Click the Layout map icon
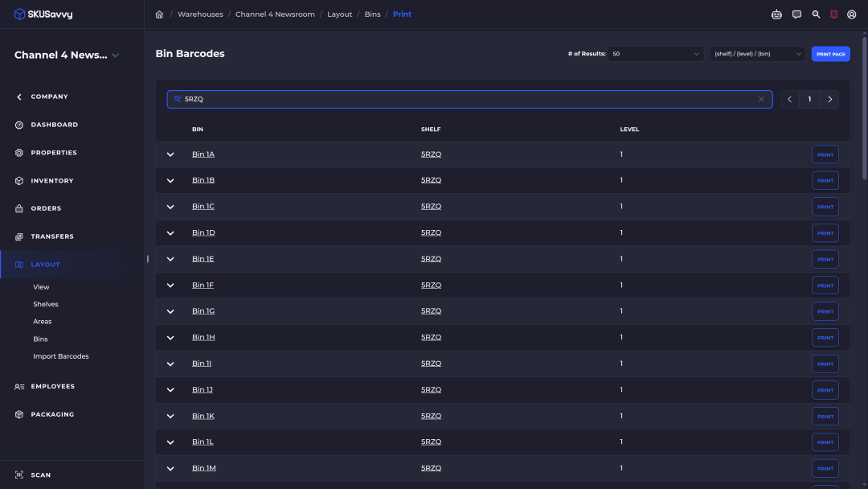The width and height of the screenshot is (868, 489). (19, 264)
